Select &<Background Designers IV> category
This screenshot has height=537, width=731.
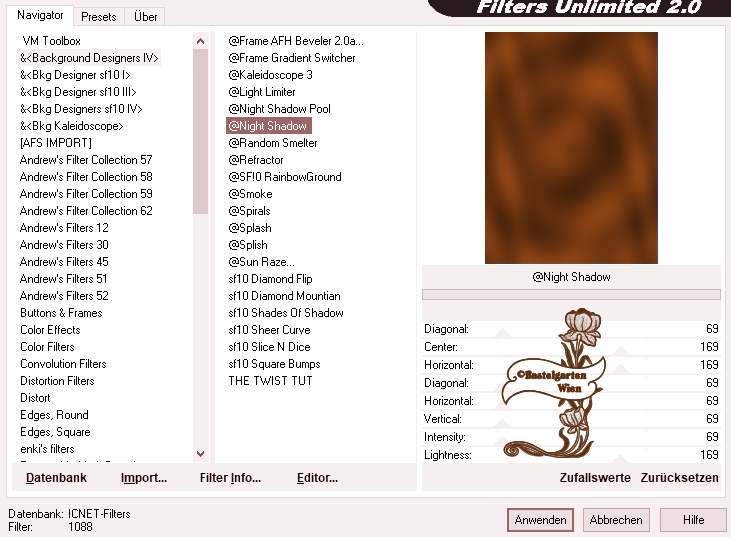pos(90,58)
